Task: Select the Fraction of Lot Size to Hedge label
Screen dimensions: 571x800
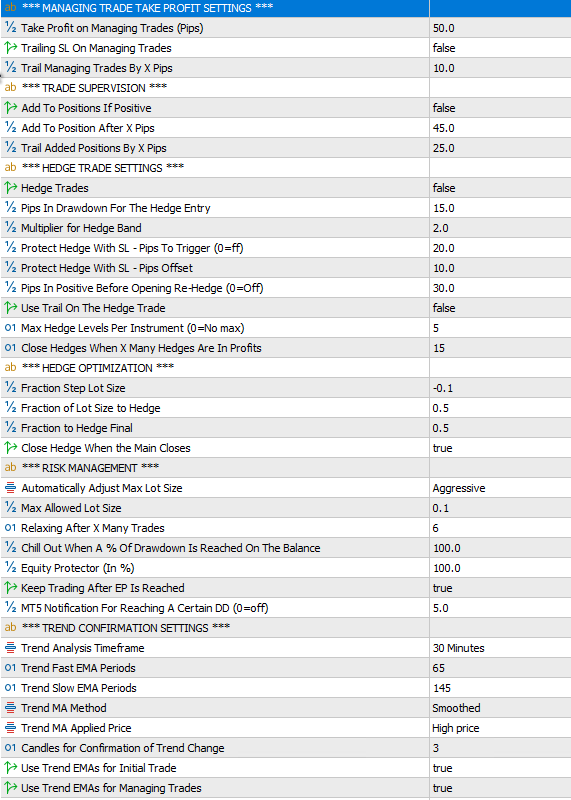Action: pos(91,408)
